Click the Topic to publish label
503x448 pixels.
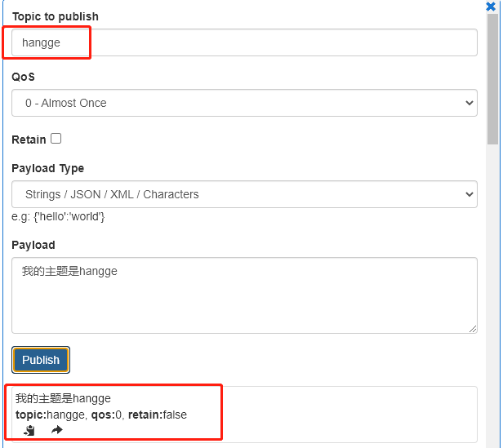(56, 16)
